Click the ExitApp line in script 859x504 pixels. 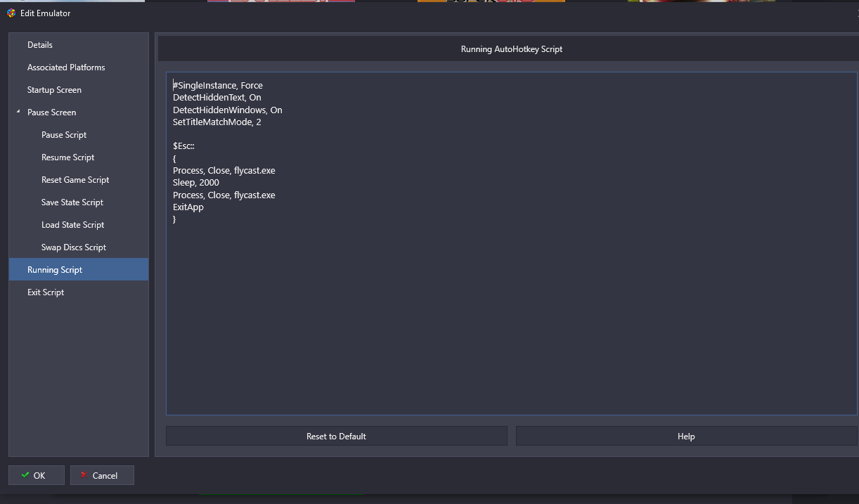188,207
